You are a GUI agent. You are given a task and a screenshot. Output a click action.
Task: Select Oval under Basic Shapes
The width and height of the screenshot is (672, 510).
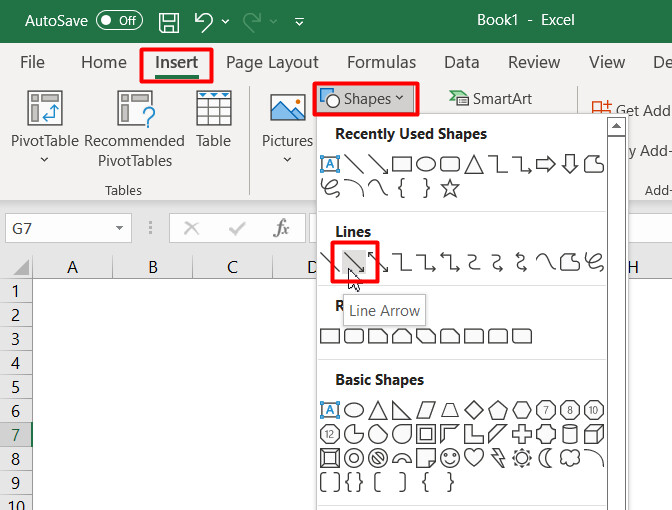click(x=354, y=410)
